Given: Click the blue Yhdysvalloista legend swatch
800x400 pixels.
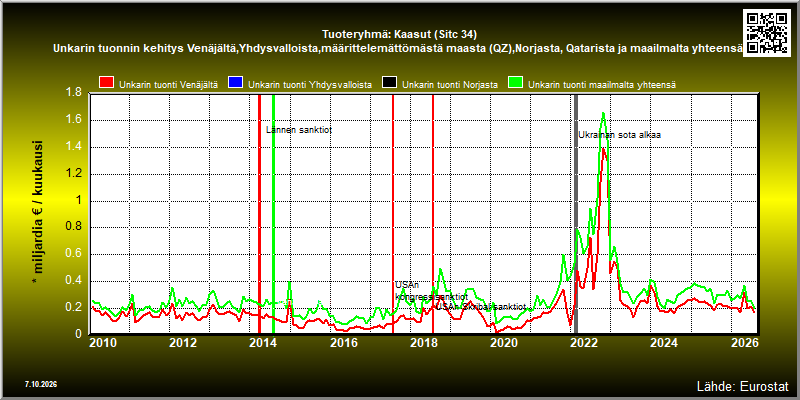Looking at the screenshot, I should click(x=235, y=84).
